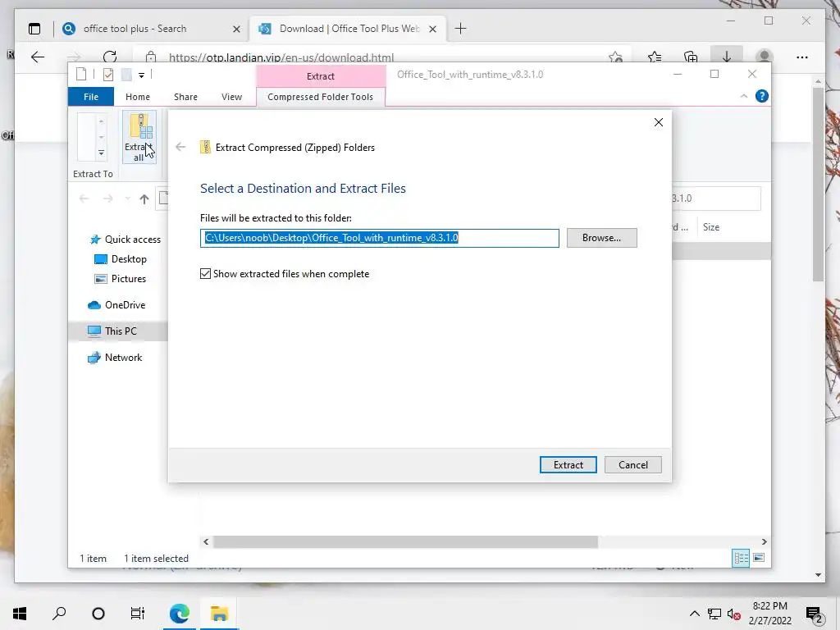Switch to the Share ribbon tab

pyautogui.click(x=185, y=97)
